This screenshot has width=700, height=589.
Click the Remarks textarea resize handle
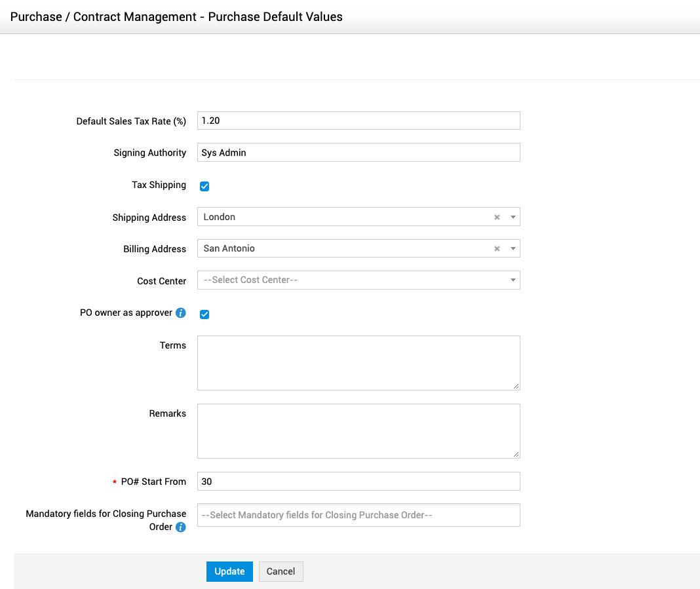[516, 455]
